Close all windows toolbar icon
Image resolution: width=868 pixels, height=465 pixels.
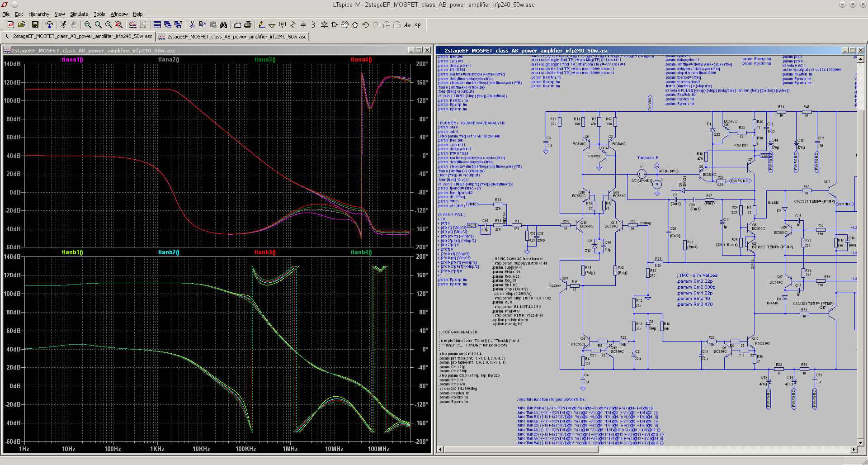point(178,25)
